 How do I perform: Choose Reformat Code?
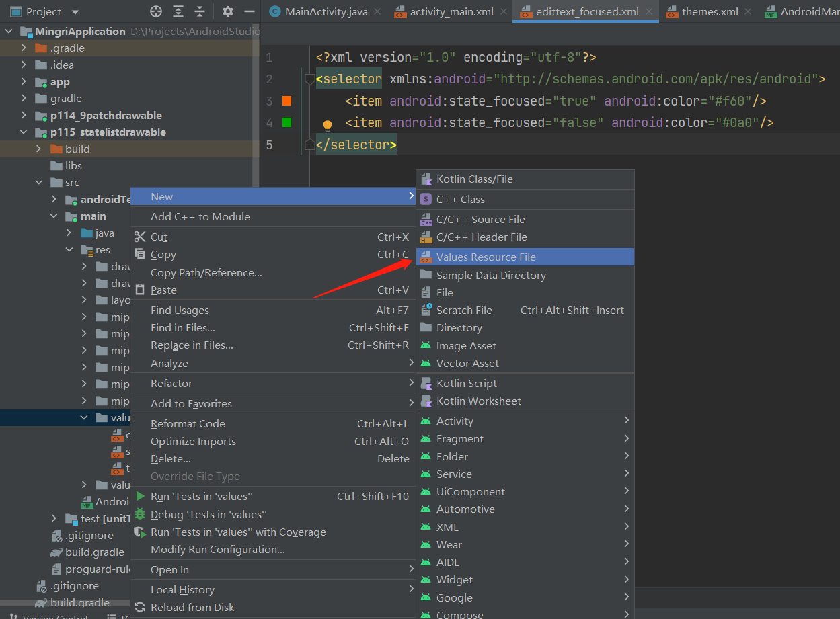pyautogui.click(x=273, y=423)
